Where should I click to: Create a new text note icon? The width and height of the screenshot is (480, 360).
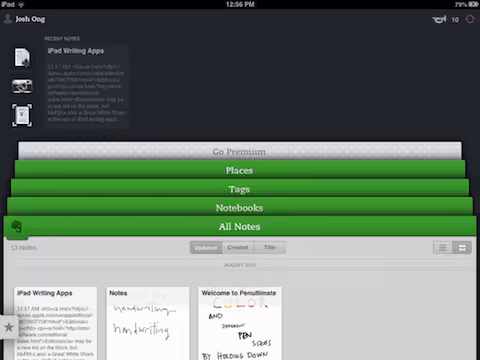(22, 57)
